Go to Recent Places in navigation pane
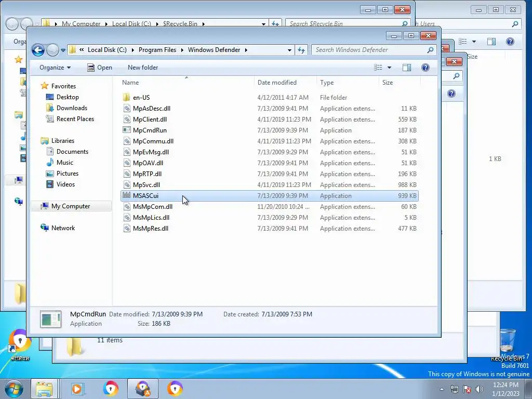Viewport: 532px width, 399px height. click(x=75, y=119)
